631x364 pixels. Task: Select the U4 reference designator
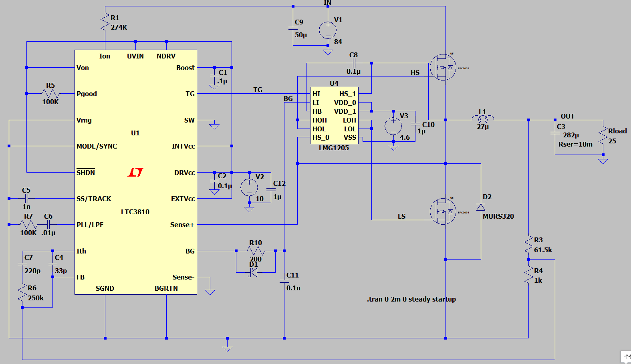[334, 83]
